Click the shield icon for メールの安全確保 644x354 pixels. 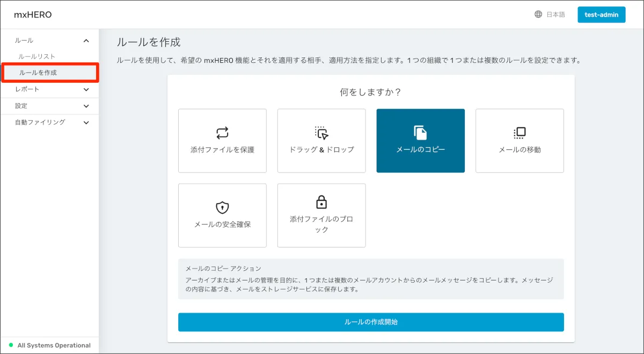tap(222, 207)
